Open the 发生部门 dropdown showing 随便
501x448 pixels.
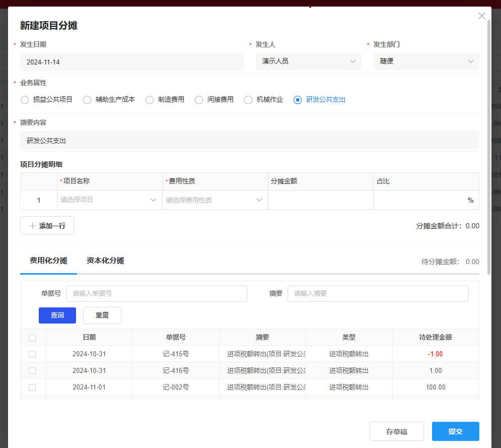425,61
